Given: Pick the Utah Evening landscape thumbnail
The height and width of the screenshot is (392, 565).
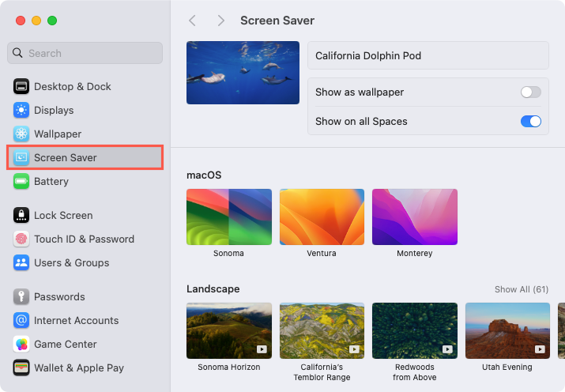Looking at the screenshot, I should pos(507,330).
